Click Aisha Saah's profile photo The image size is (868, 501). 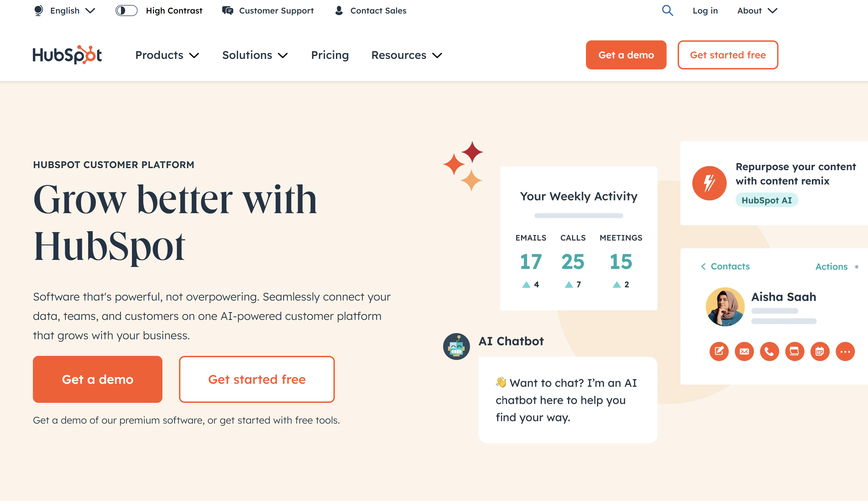(725, 307)
